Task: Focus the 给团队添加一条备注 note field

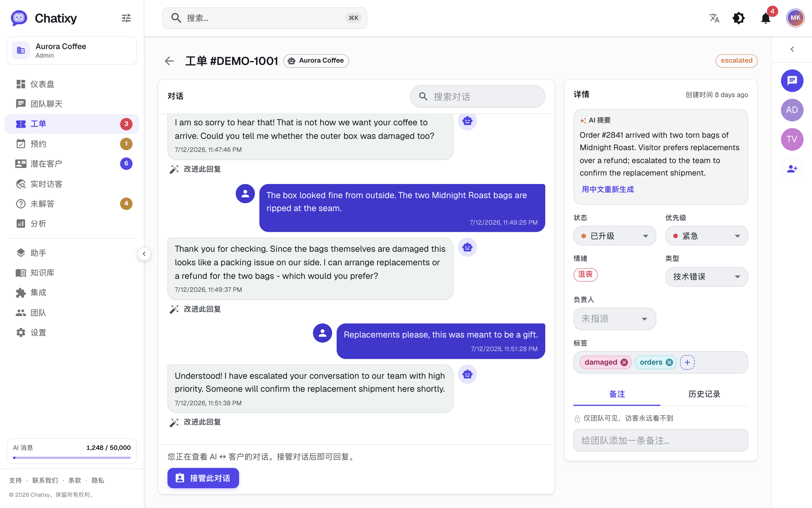Action: (661, 440)
